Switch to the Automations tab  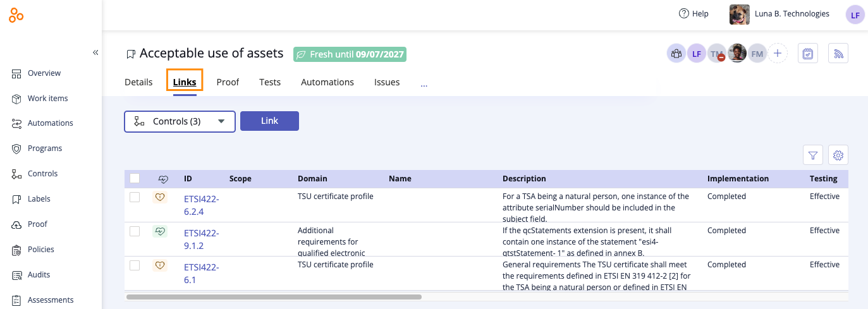(327, 82)
